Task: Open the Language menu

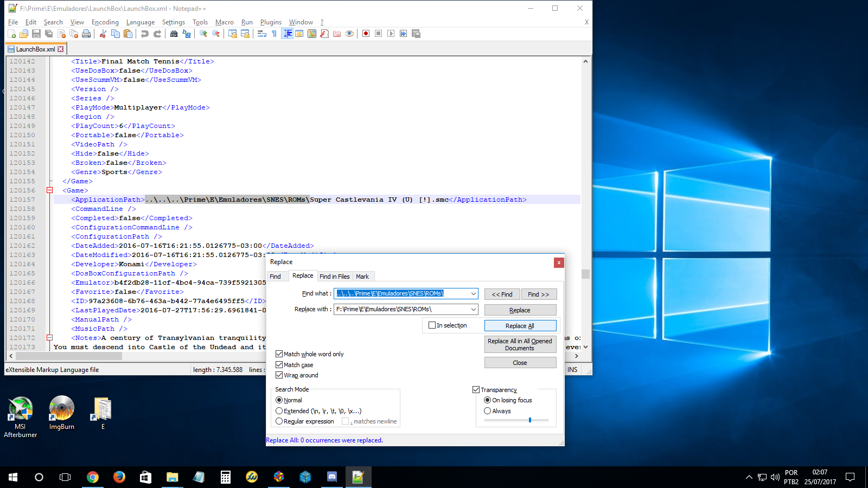Action: click(141, 22)
